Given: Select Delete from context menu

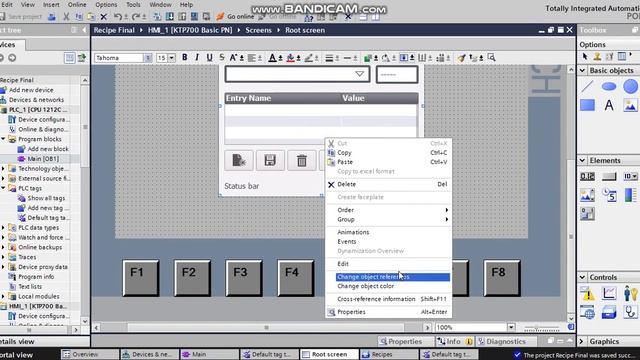Looking at the screenshot, I should (389, 184).
